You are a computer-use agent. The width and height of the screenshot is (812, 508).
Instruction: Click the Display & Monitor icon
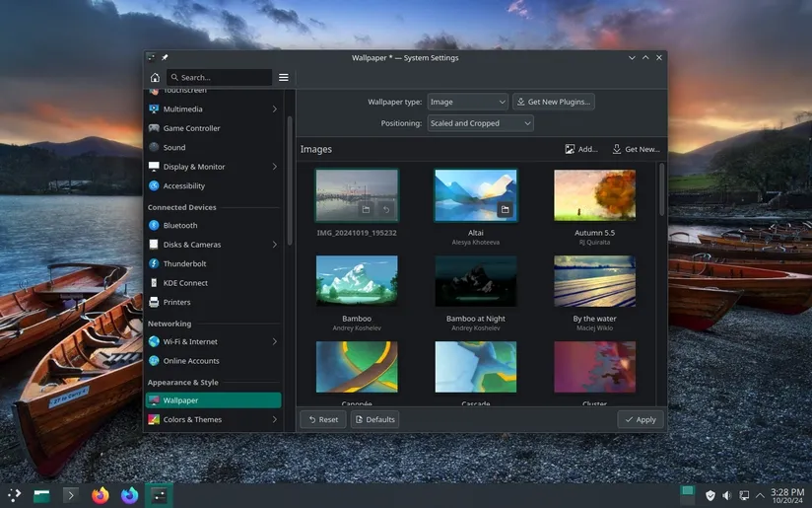pos(154,167)
